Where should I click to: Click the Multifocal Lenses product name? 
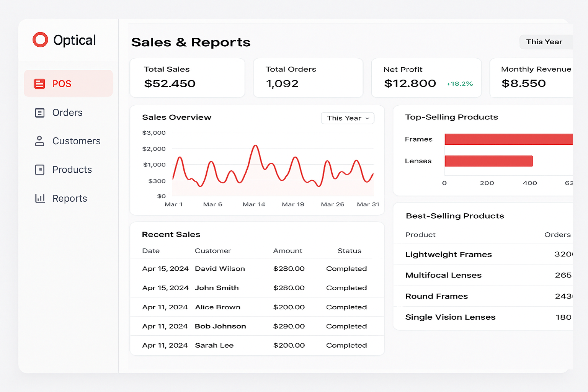[x=443, y=275]
